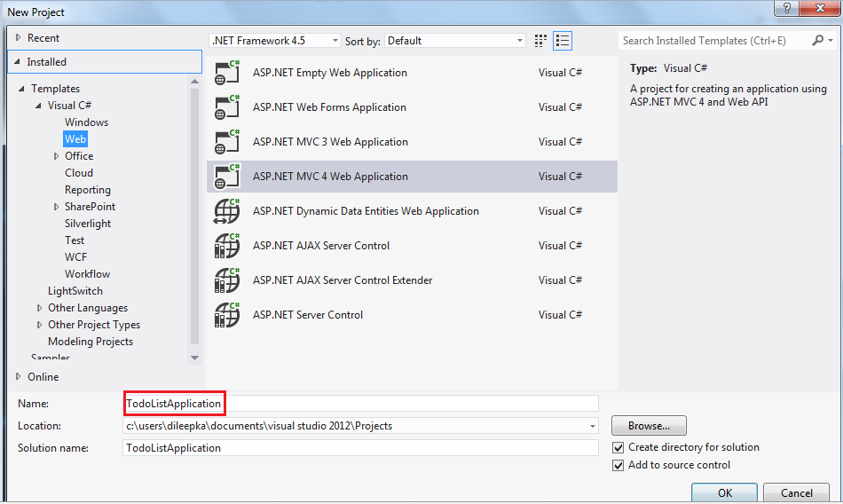Select the Test template category
This screenshot has height=504, width=843.
[75, 240]
